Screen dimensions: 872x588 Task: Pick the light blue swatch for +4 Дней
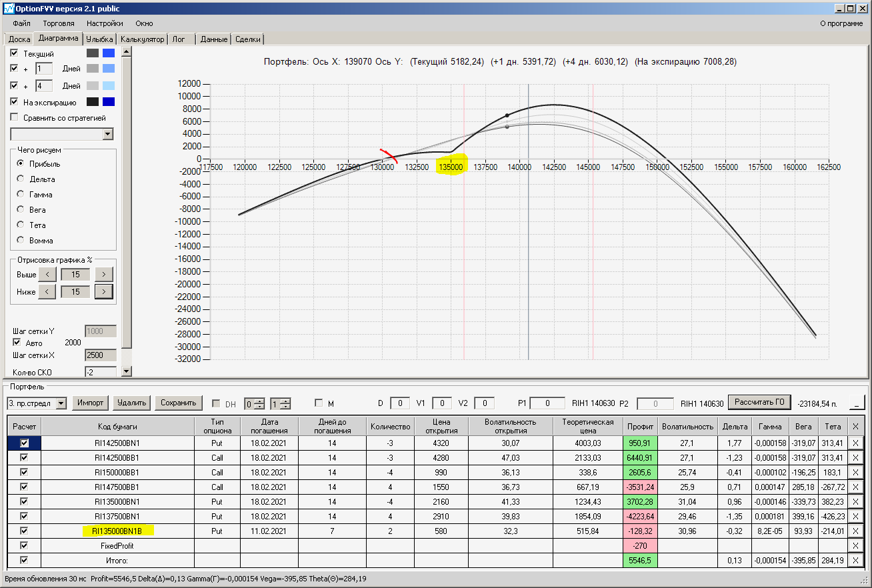point(109,85)
